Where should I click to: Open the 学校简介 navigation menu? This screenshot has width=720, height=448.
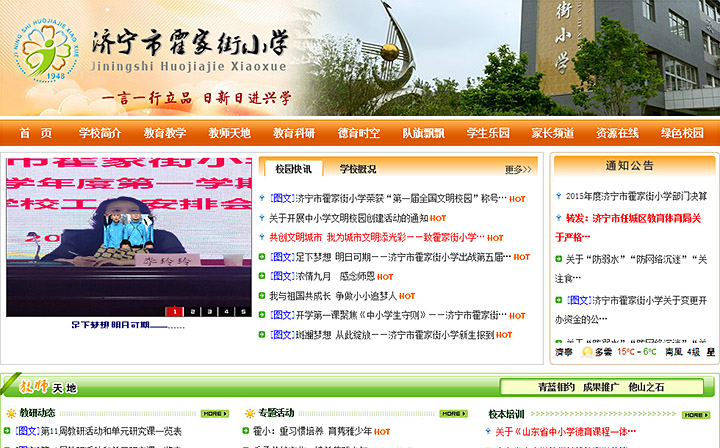tap(100, 133)
